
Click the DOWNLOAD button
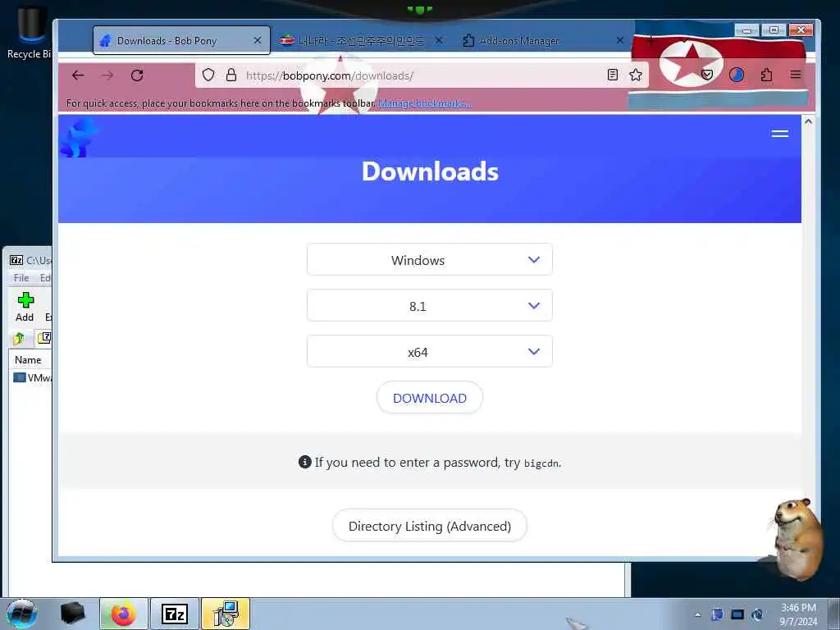point(430,398)
